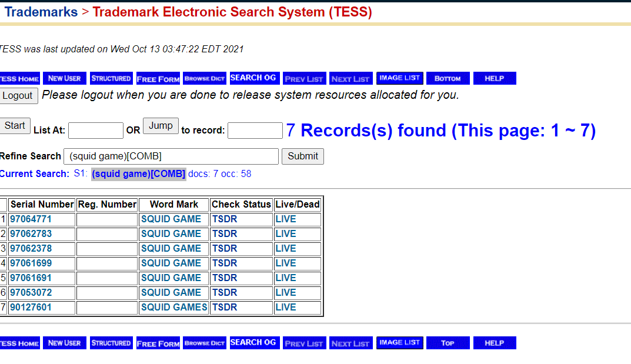Submit the refined search
The image size is (631, 364).
click(x=303, y=156)
